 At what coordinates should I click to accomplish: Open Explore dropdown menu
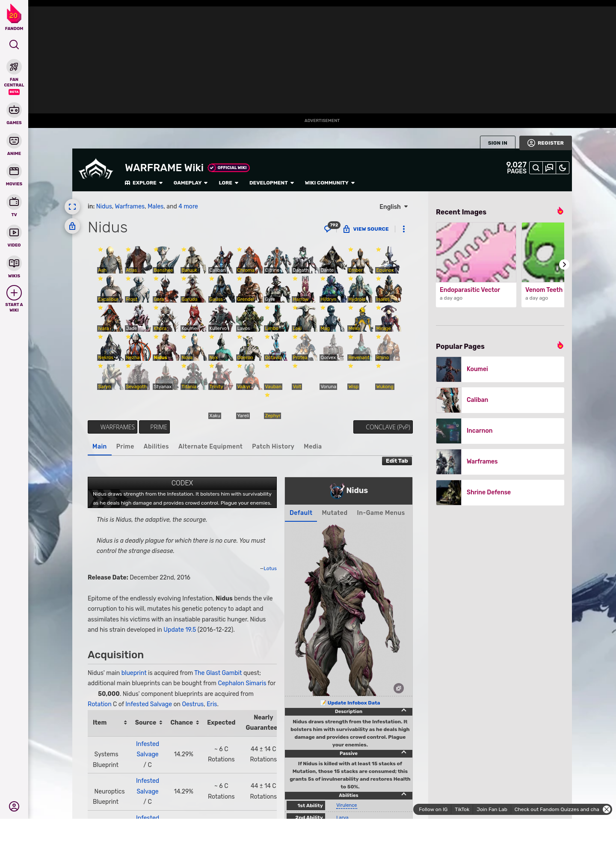pos(144,183)
